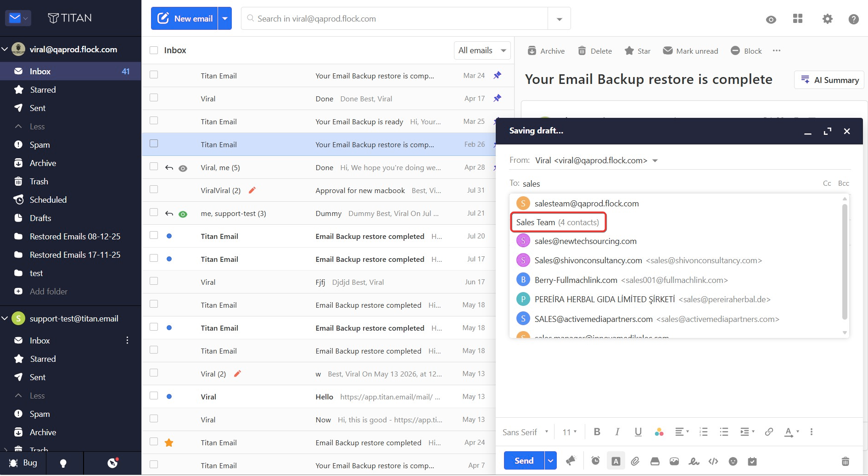This screenshot has width=868, height=476.
Task: Expand the search options dropdown arrow
Action: pyautogui.click(x=559, y=19)
